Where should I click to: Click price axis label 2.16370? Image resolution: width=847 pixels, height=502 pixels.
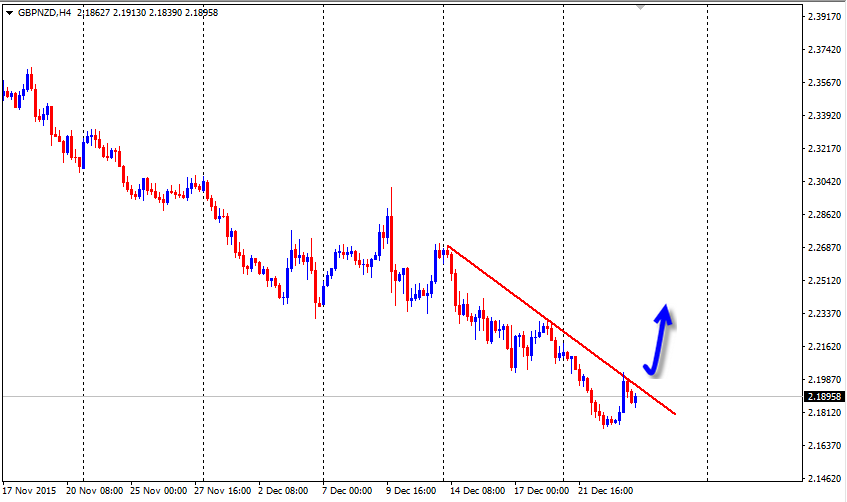pyautogui.click(x=824, y=445)
